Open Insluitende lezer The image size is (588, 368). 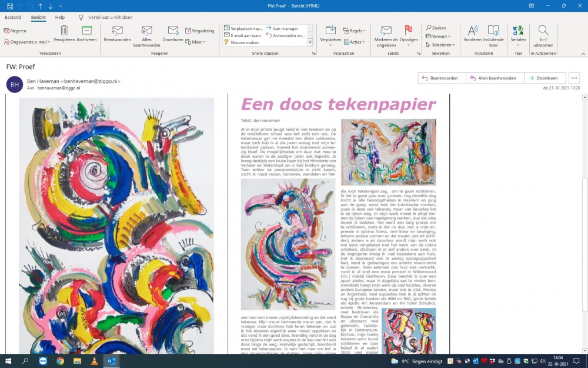pyautogui.click(x=493, y=37)
